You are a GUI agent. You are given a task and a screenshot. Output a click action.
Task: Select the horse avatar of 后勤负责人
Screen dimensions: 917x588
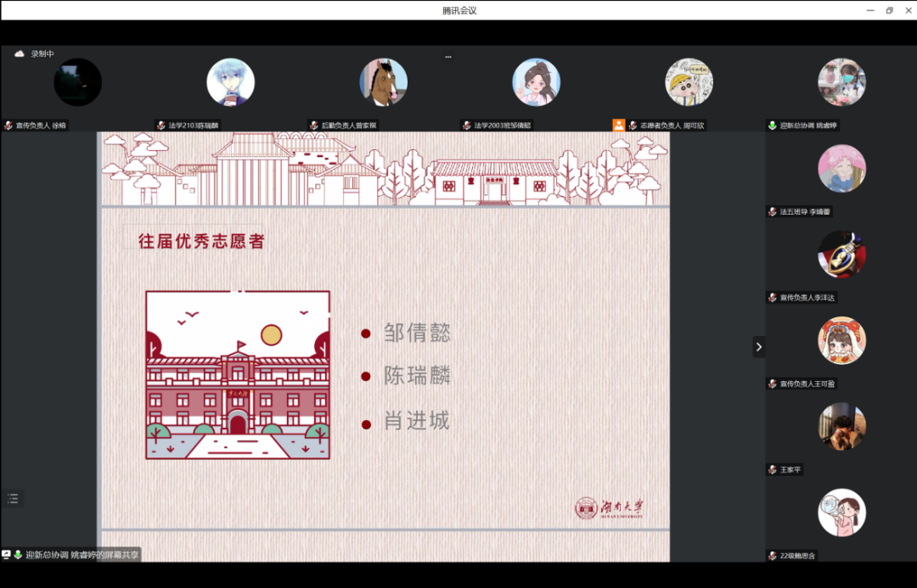click(x=384, y=82)
